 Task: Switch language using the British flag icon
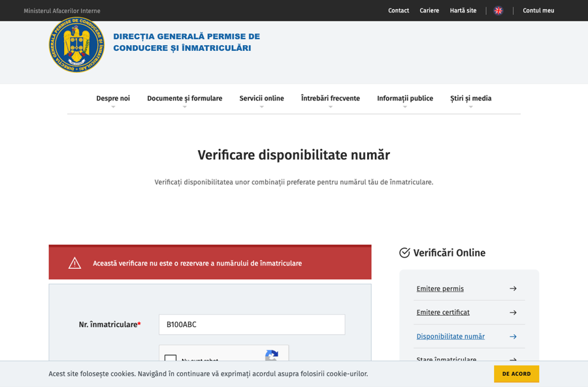coord(498,10)
